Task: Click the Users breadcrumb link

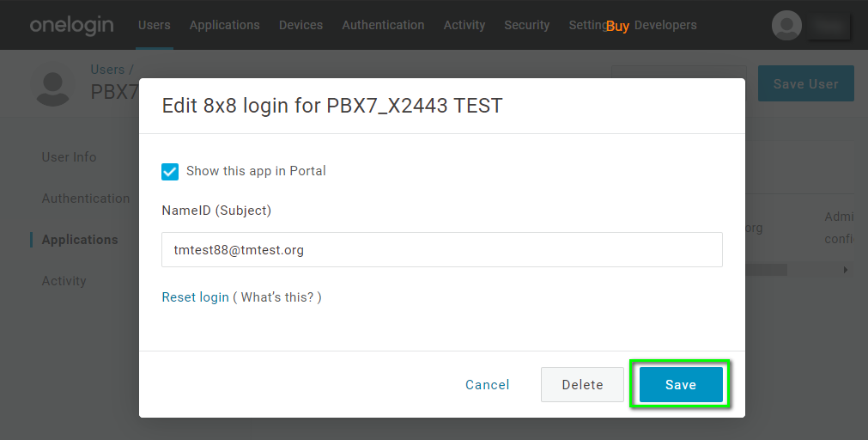Action: (107, 70)
